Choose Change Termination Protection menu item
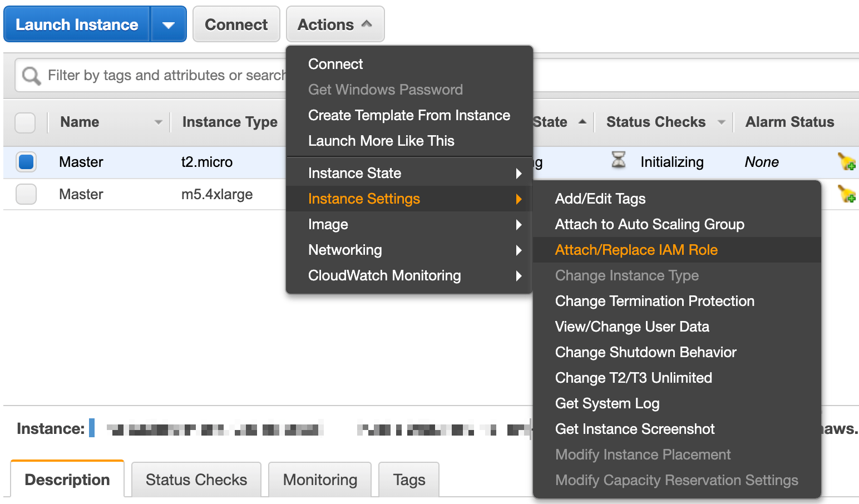The image size is (859, 504). pyautogui.click(x=654, y=301)
